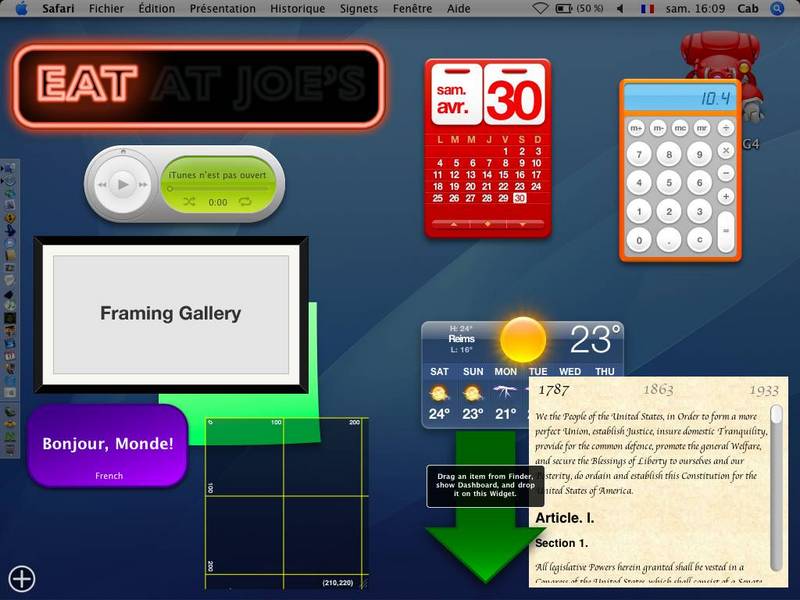The width and height of the screenshot is (800, 600).
Task: Click the calculator decimal point key
Action: [669, 240]
